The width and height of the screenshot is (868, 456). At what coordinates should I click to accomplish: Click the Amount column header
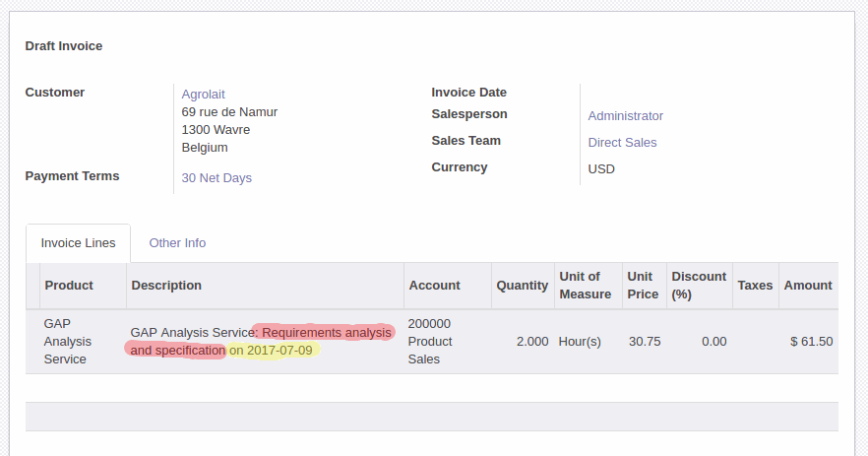[x=808, y=286]
